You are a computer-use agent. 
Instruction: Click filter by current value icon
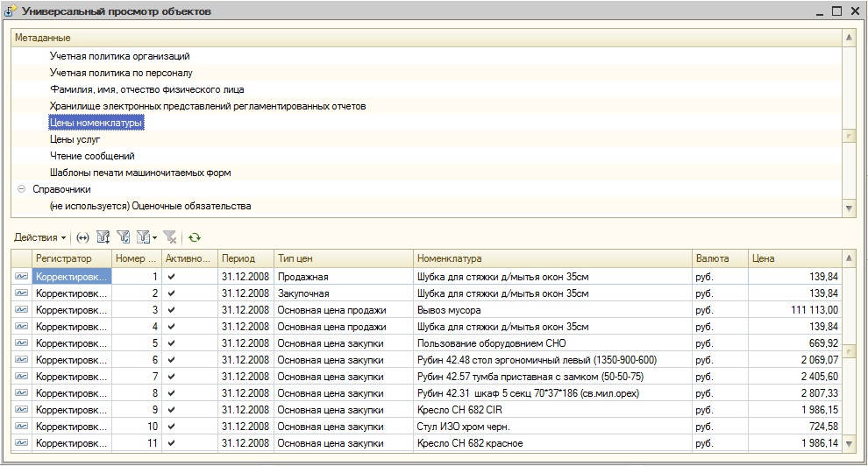tap(123, 237)
